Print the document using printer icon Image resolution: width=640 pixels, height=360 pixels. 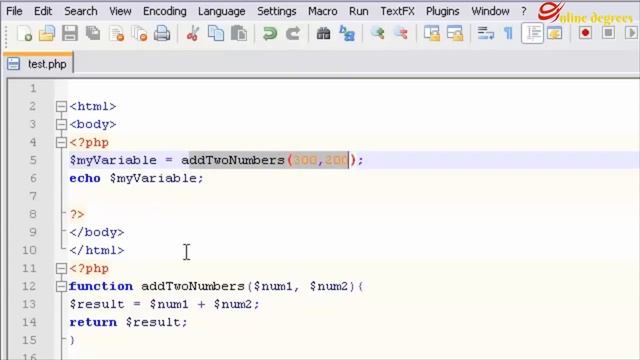pos(162,33)
